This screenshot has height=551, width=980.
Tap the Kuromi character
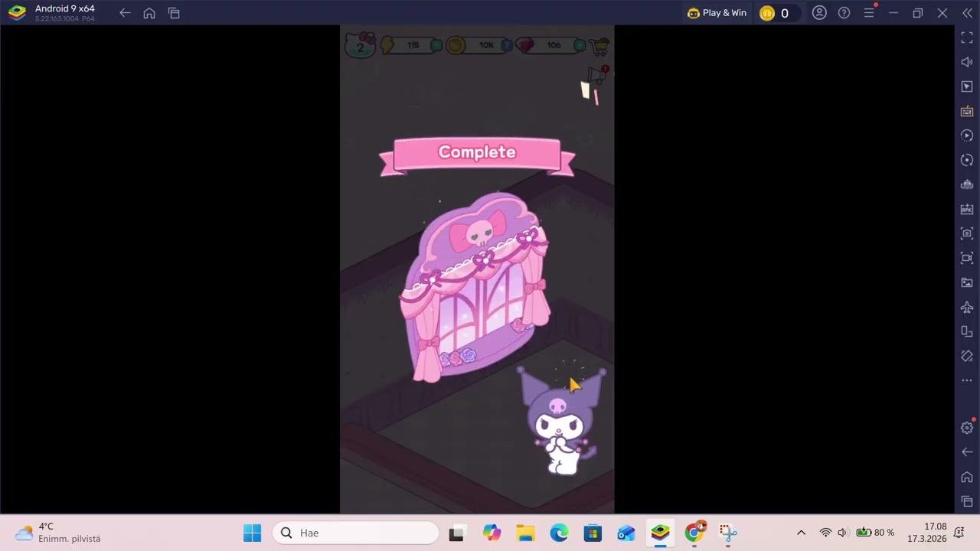coord(561,421)
